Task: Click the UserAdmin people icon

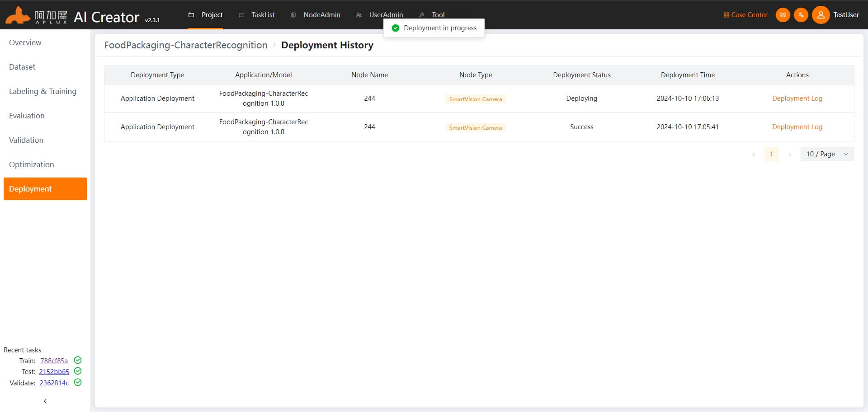Action: tap(359, 15)
